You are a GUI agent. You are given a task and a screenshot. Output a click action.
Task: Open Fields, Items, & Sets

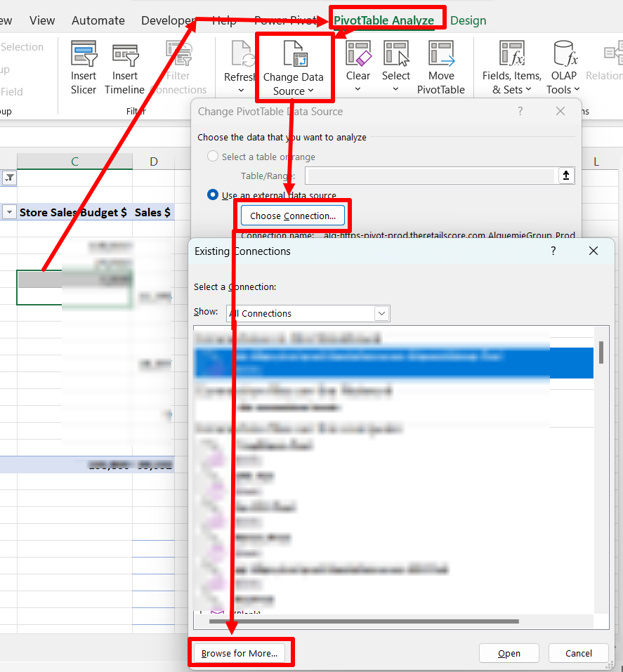point(511,55)
